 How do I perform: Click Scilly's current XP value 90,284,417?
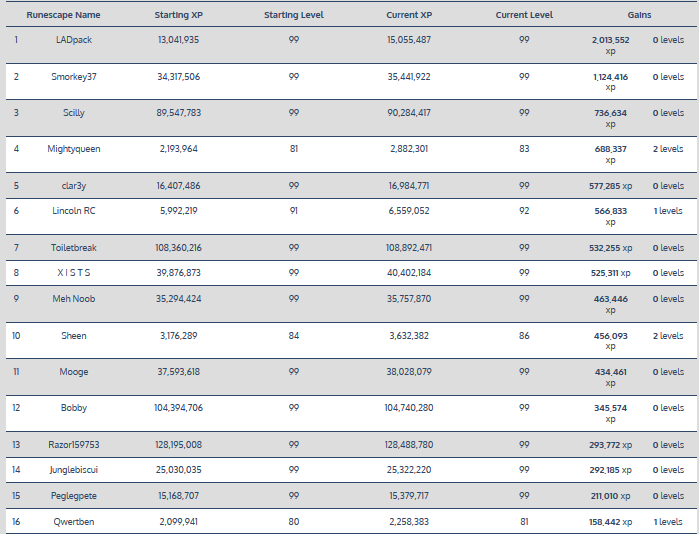tap(408, 113)
